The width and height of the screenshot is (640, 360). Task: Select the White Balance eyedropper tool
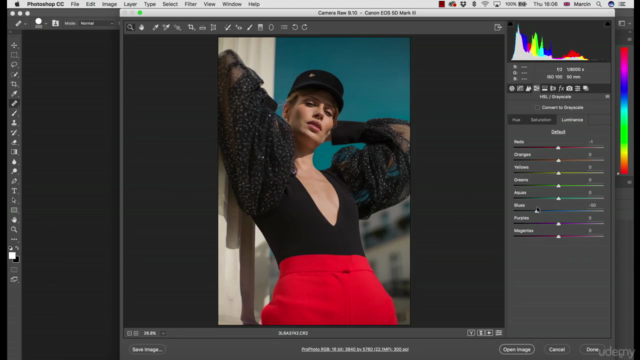pyautogui.click(x=156, y=27)
